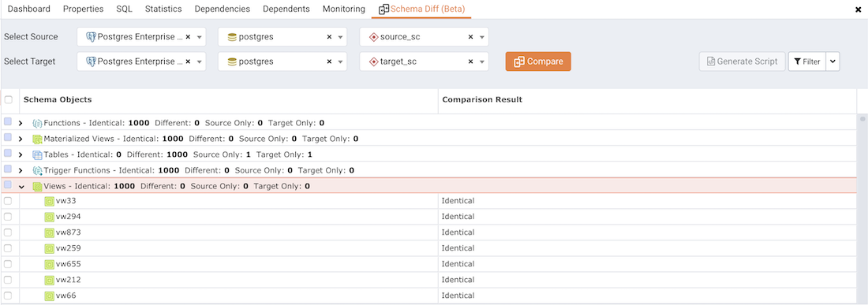Check the vw259 row checkbox
The image size is (868, 305).
[x=8, y=248]
